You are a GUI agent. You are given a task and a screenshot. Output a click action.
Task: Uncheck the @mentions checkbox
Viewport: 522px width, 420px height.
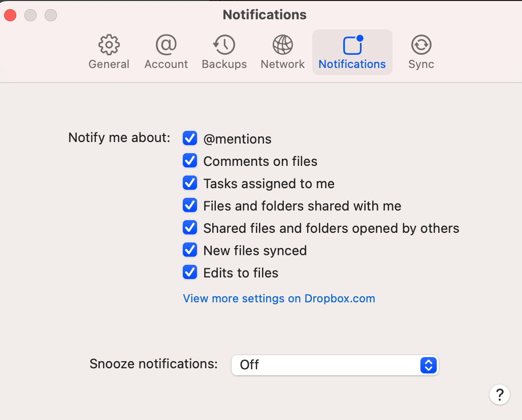[x=190, y=138]
